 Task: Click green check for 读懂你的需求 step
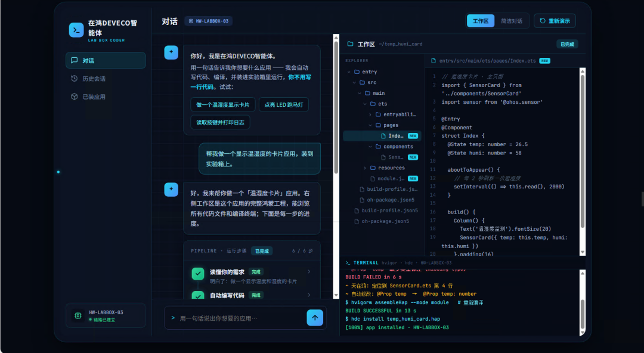pos(198,274)
